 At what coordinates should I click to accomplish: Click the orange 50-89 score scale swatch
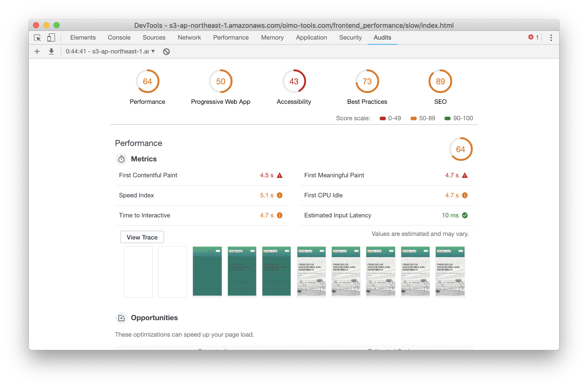pyautogui.click(x=414, y=118)
